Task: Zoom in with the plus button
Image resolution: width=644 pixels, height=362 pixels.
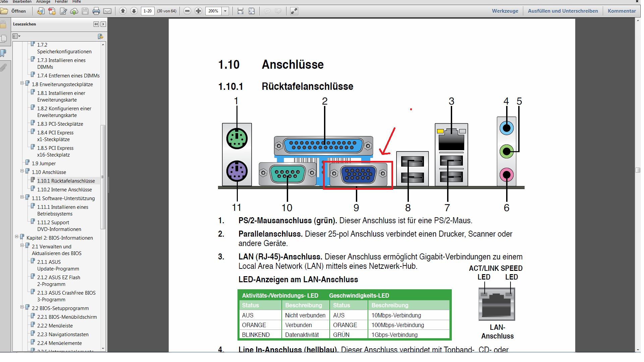Action: pyautogui.click(x=198, y=11)
